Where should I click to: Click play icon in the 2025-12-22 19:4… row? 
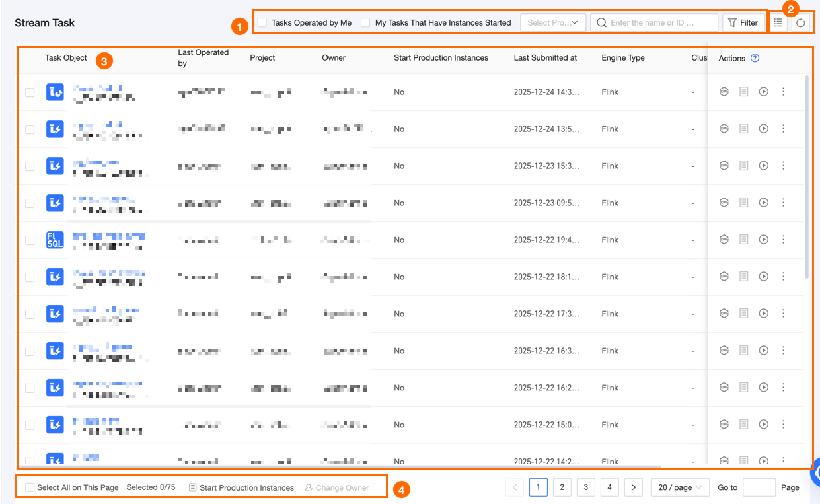click(764, 240)
